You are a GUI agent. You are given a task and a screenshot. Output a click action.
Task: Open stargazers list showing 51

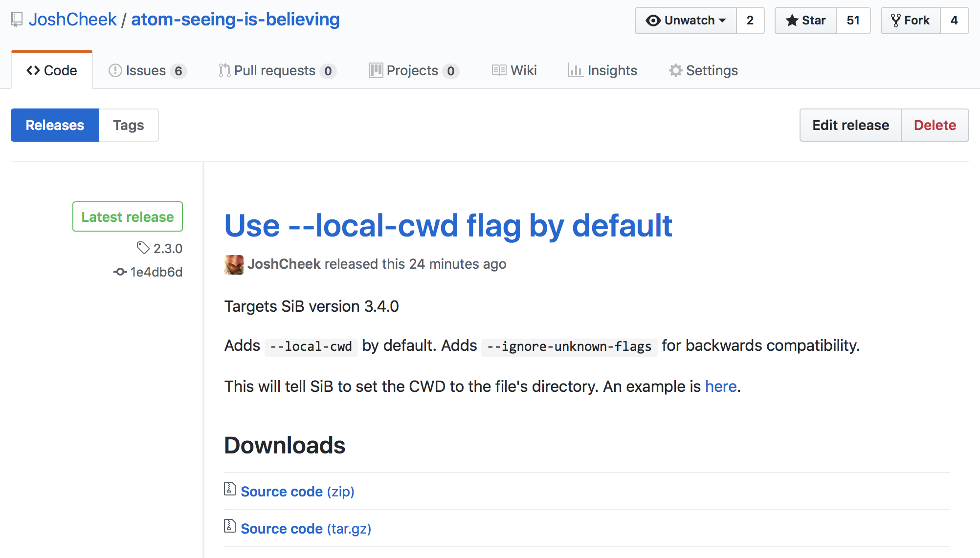point(853,21)
